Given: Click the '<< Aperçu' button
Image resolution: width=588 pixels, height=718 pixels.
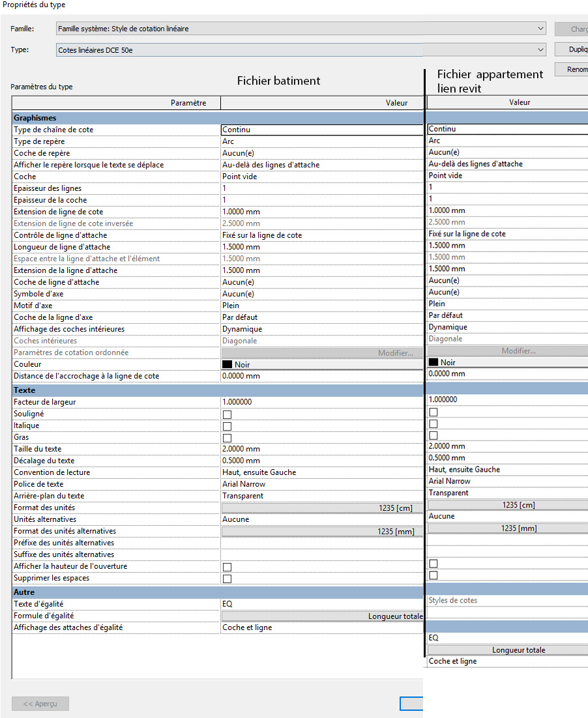Looking at the screenshot, I should pyautogui.click(x=40, y=704).
